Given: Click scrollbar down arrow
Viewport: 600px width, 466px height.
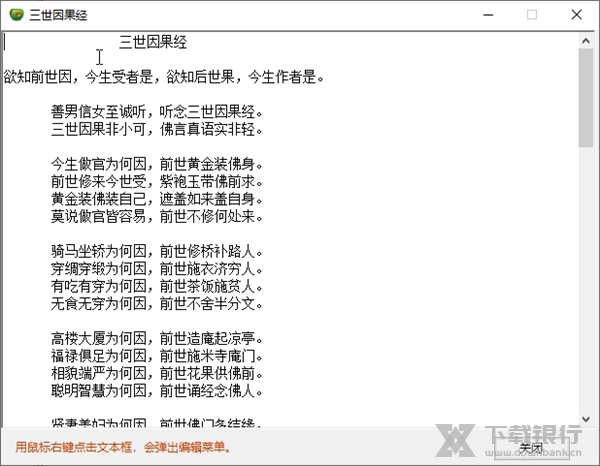Looking at the screenshot, I should 585,419.
